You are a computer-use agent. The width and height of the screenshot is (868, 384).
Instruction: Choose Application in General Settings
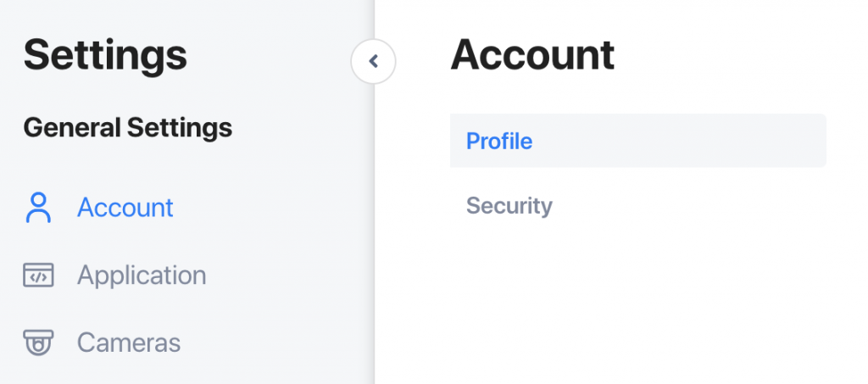click(142, 275)
